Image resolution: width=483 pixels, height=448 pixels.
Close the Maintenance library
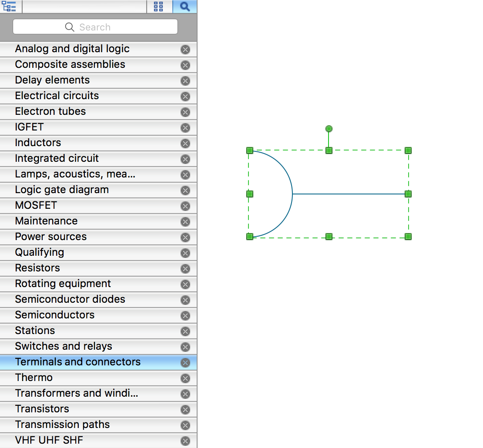[x=185, y=222]
